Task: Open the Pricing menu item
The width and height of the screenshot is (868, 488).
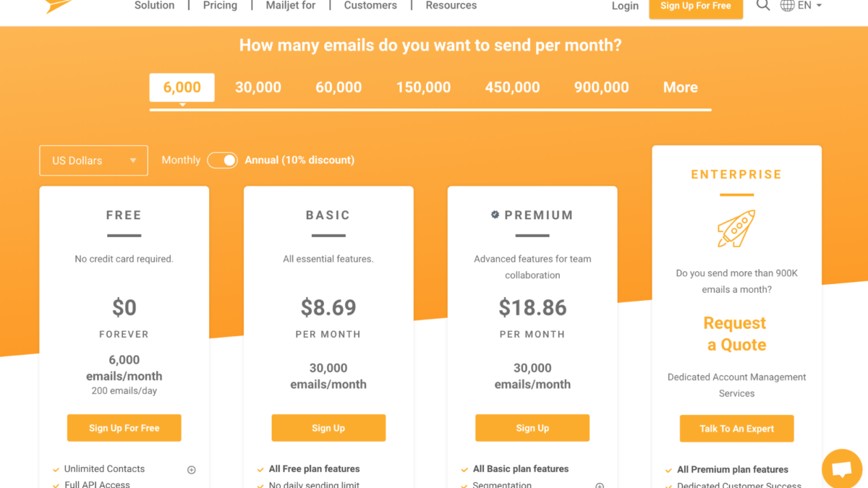Action: pos(220,6)
